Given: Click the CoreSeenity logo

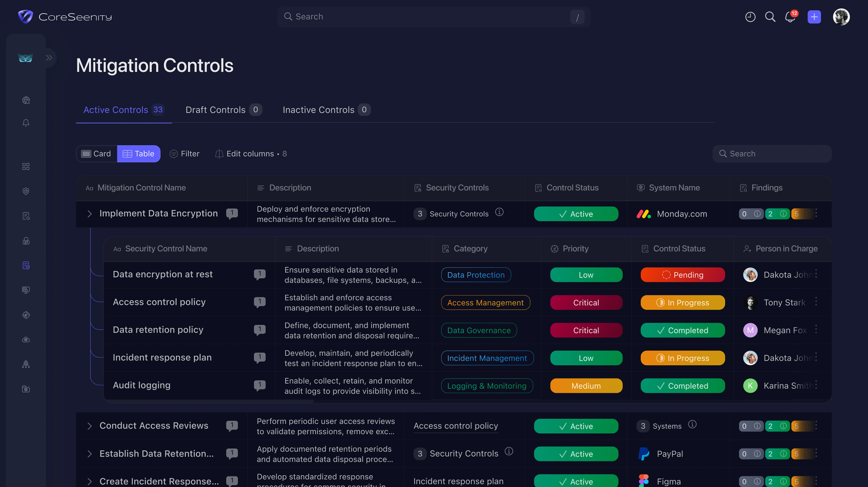Looking at the screenshot, I should point(65,17).
